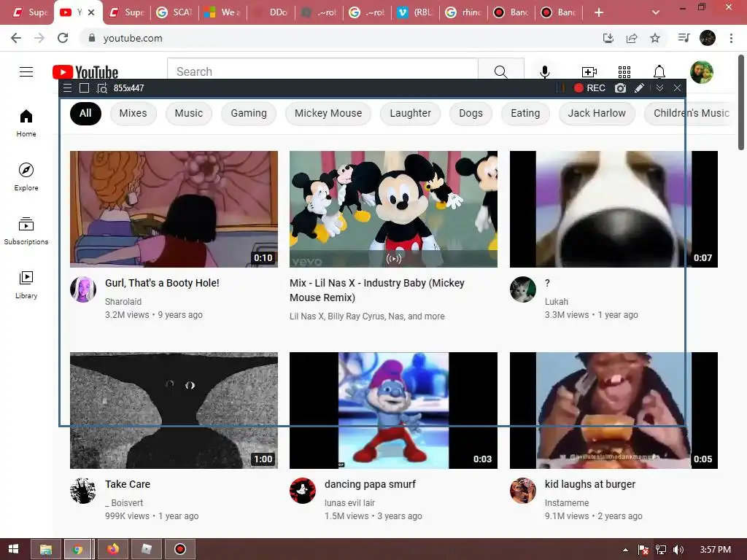Collapse the recorder bar with double chevron
Image resolution: width=747 pixels, height=560 pixels.
pyautogui.click(x=659, y=88)
